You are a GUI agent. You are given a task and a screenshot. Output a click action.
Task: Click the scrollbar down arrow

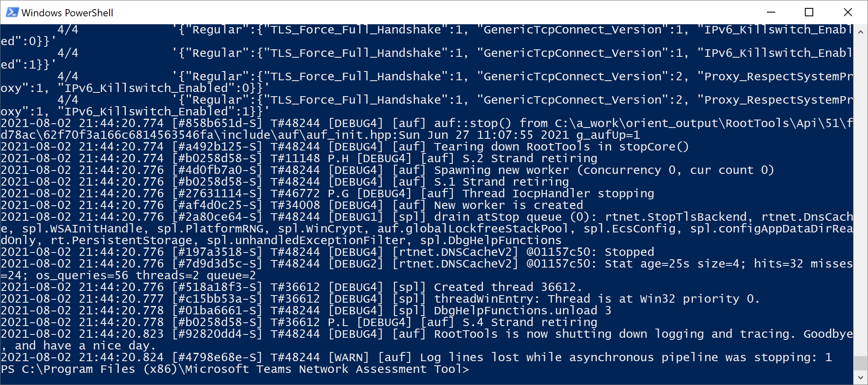point(860,377)
